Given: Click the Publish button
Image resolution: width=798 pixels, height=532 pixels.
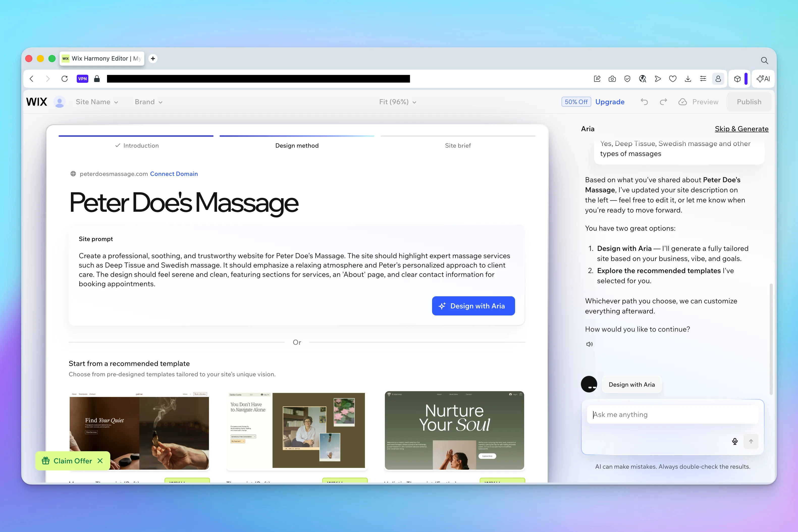Looking at the screenshot, I should coord(749,102).
